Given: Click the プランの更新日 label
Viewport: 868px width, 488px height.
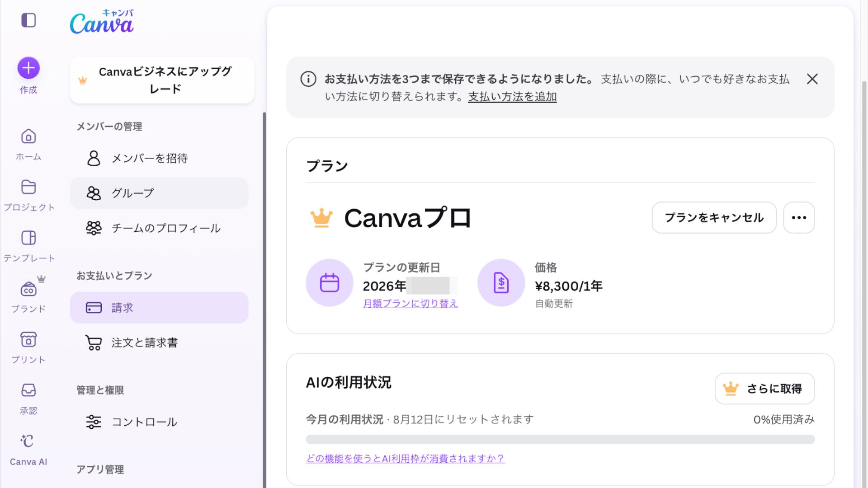Looking at the screenshot, I should tap(401, 267).
